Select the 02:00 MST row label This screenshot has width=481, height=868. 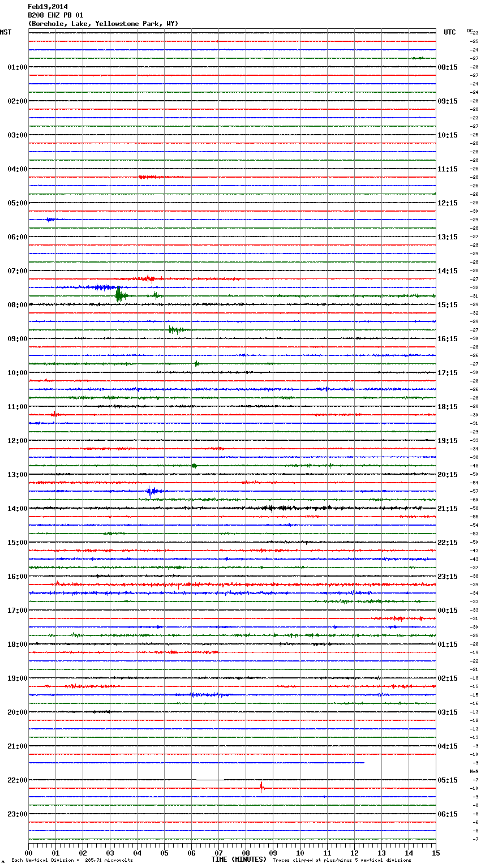[x=18, y=101]
